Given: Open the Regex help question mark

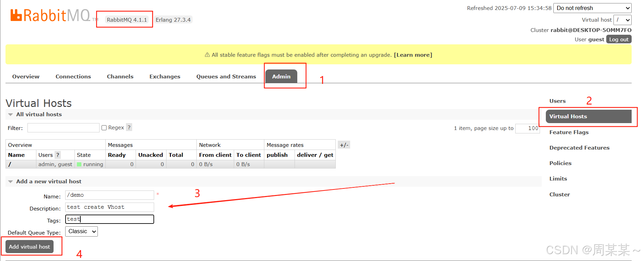Looking at the screenshot, I should click(x=129, y=127).
